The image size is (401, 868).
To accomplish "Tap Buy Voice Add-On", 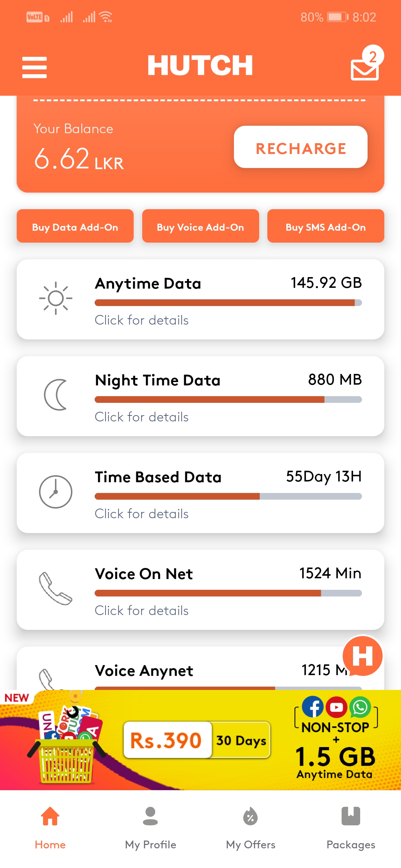I will [x=200, y=226].
